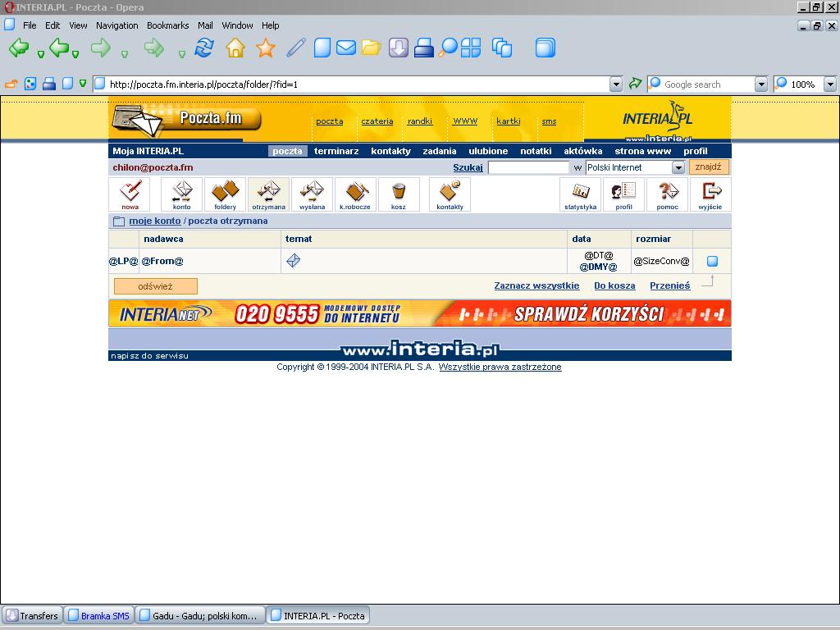840x630 pixels.
Task: Open the 'statystyka' statistics icon
Action: [x=580, y=194]
